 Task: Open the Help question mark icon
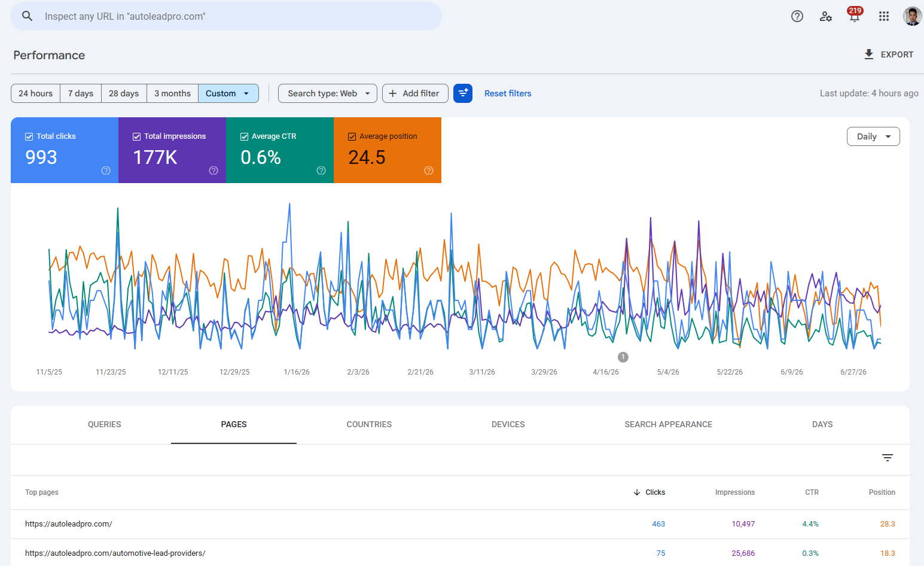[x=797, y=16]
